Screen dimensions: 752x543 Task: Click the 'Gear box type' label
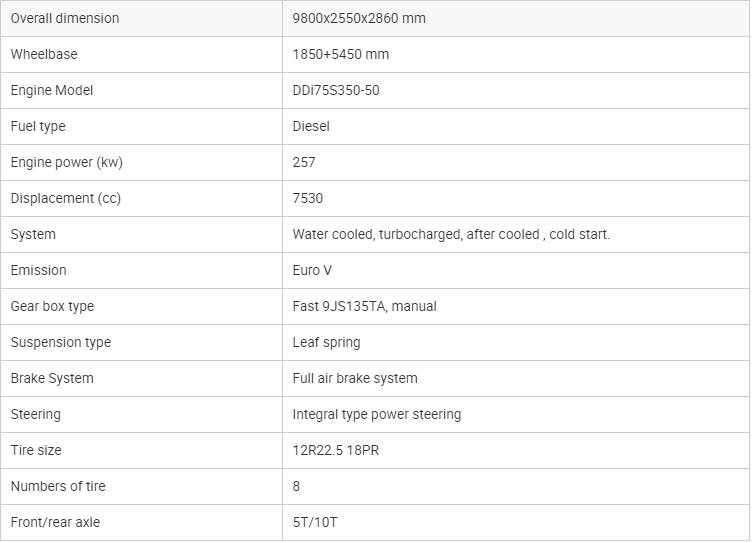pyautogui.click(x=52, y=306)
